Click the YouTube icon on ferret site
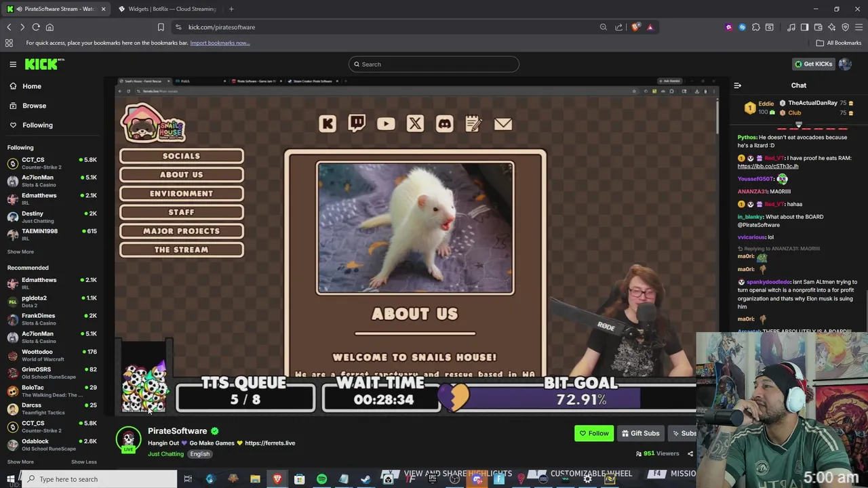868x488 pixels. click(x=386, y=123)
